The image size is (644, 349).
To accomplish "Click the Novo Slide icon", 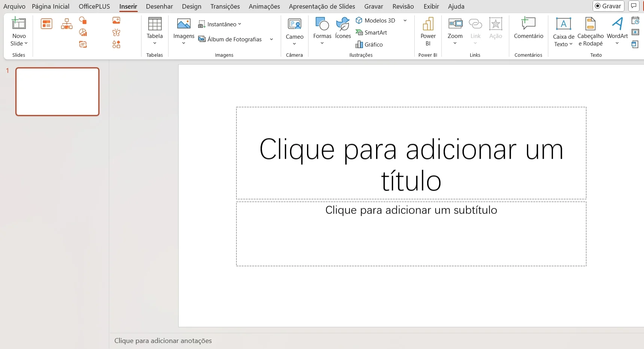I will point(19,23).
